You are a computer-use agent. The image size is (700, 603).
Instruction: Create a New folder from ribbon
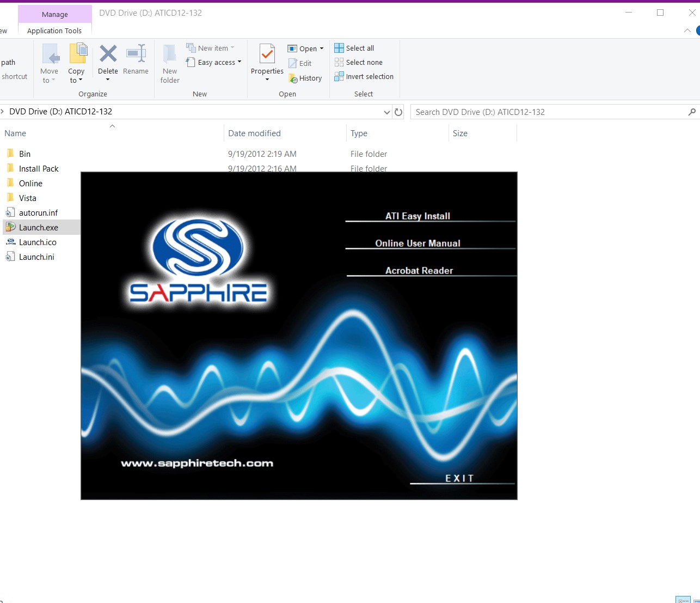pos(170,64)
